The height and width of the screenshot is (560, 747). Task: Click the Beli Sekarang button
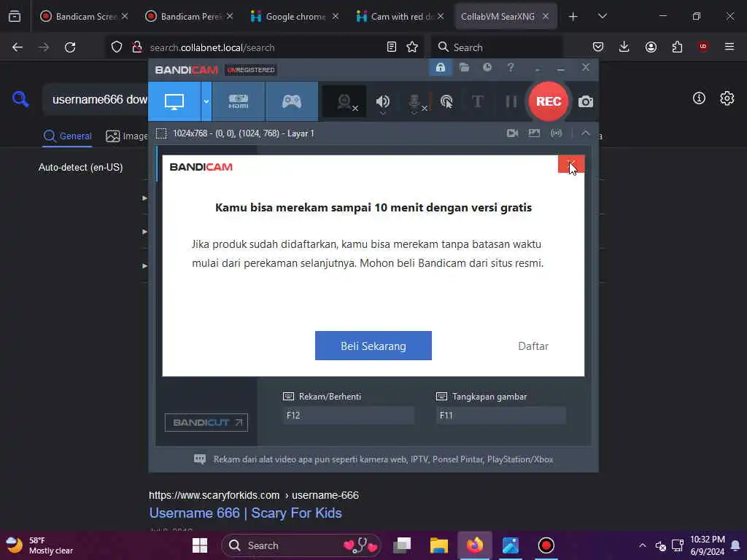coord(373,346)
